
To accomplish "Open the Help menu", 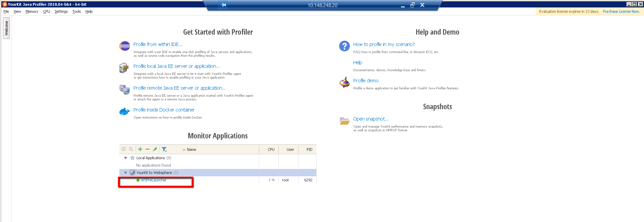I will click(x=89, y=11).
